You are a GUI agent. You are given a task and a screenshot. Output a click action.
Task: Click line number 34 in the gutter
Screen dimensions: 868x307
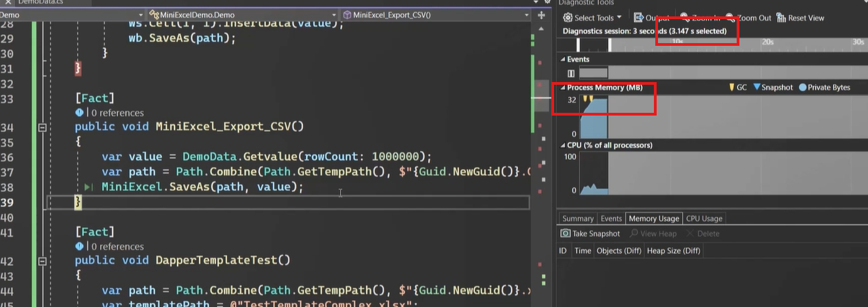tap(8, 127)
